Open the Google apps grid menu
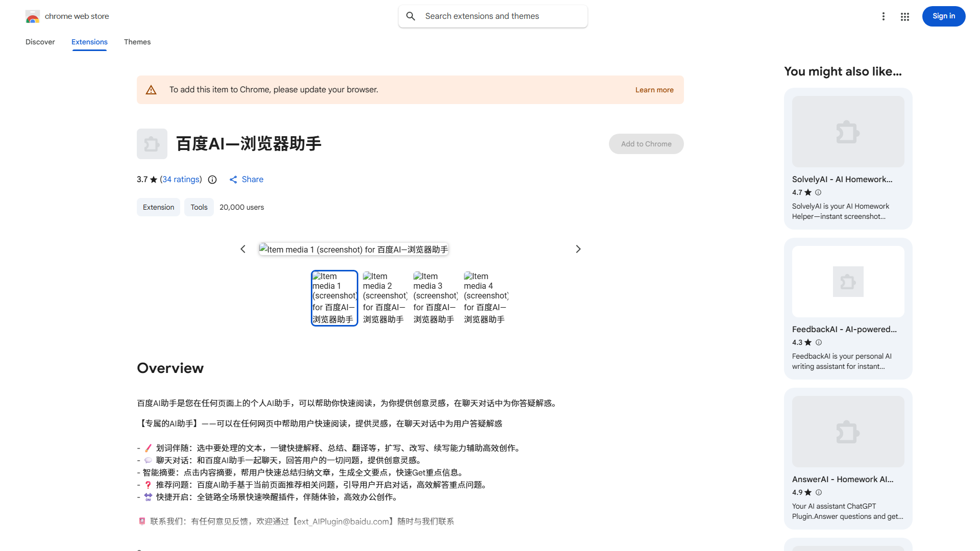 [904, 16]
